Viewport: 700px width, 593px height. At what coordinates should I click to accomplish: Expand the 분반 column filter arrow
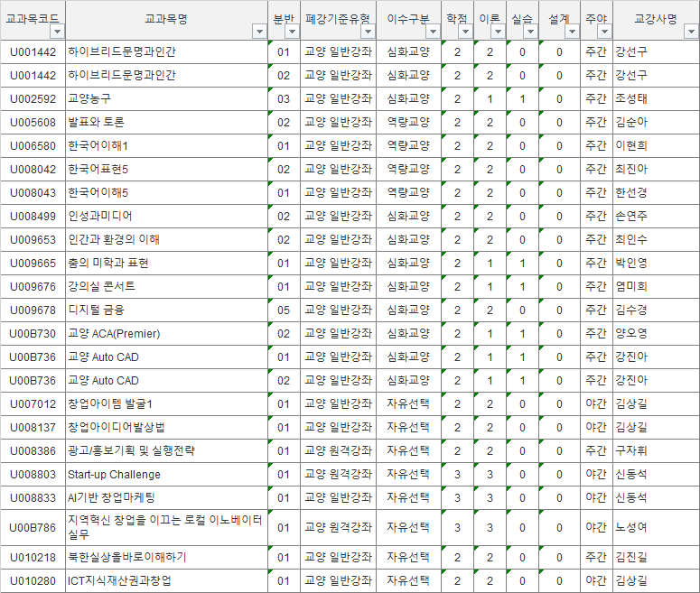pos(289,32)
